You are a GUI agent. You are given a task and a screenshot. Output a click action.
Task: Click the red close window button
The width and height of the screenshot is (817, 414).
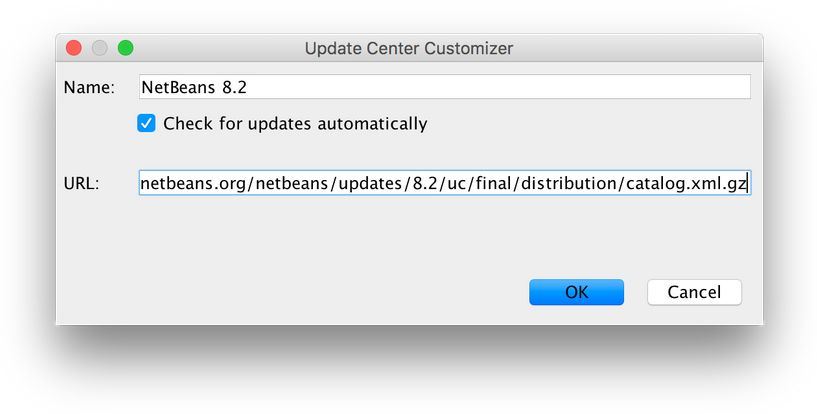[73, 47]
